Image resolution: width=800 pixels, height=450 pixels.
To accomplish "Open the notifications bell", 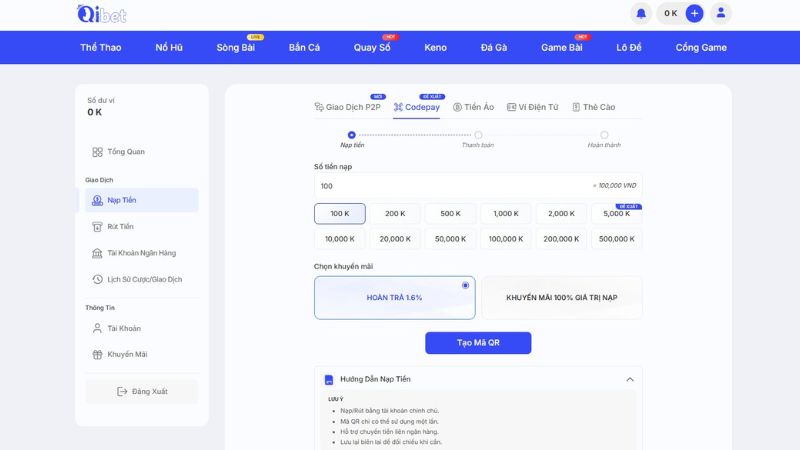I will click(641, 13).
